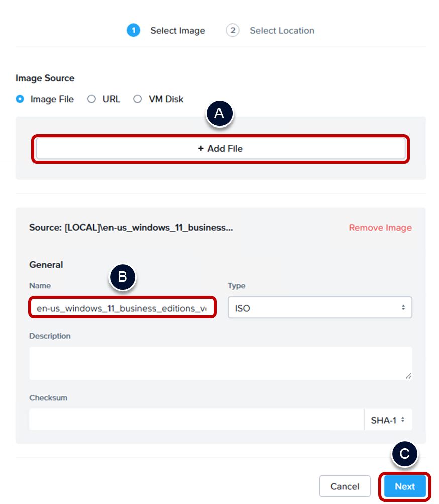Click the step 2 number circle
This screenshot has width=439, height=504.
[232, 30]
